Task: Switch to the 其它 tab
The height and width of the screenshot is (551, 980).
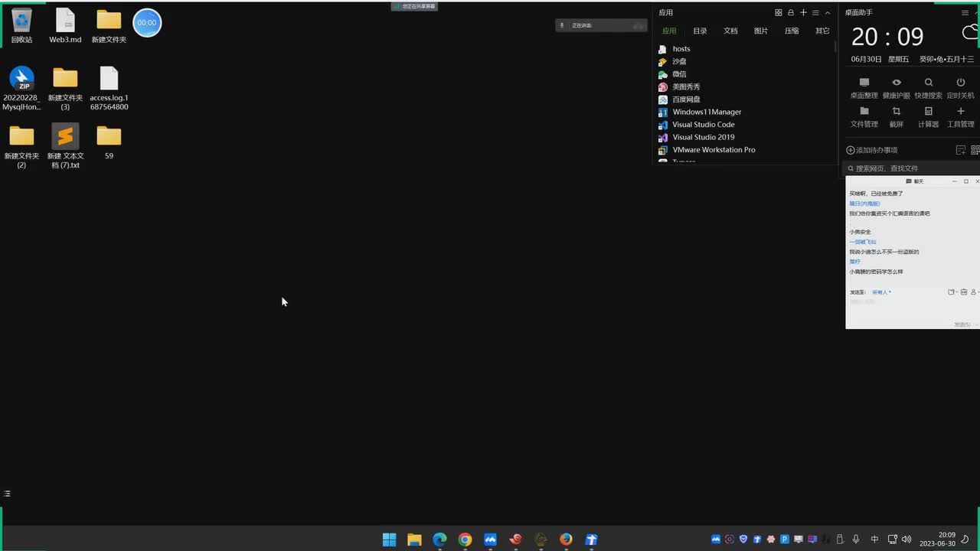Action: pos(822,31)
